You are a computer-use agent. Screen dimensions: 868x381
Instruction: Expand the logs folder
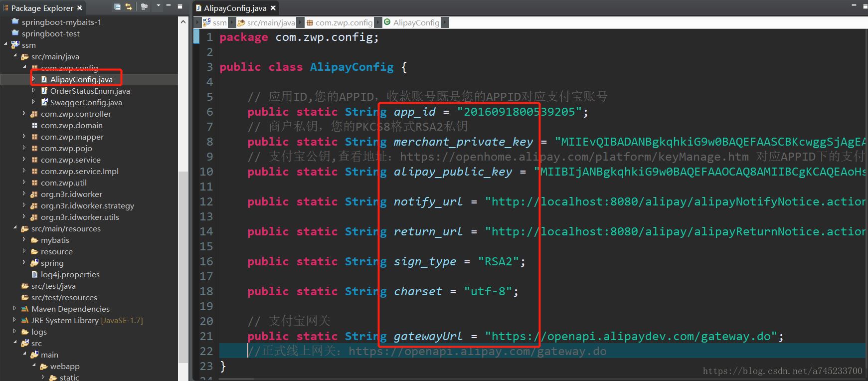pos(15,331)
